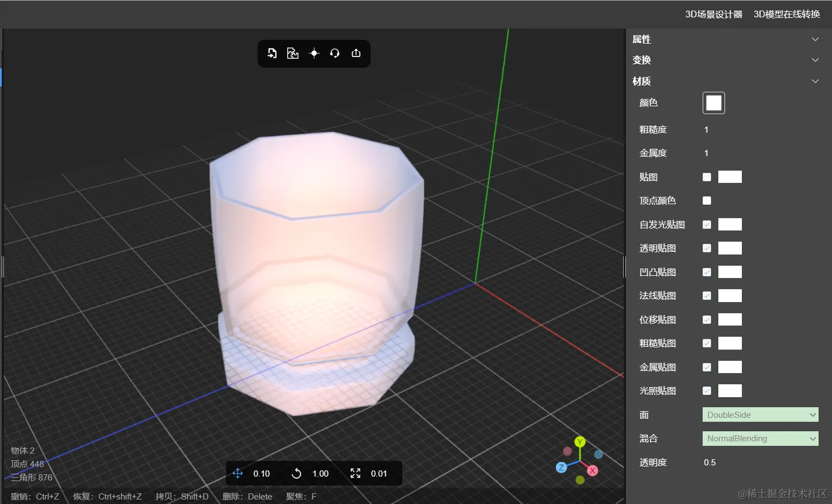This screenshot has width=832, height=504.
Task: Open the 混合 NormalBlending dropdown
Action: 760,439
